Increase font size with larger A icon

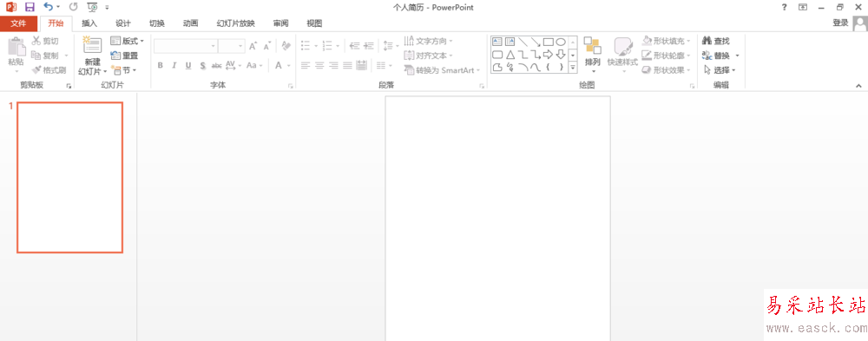pos(253,46)
